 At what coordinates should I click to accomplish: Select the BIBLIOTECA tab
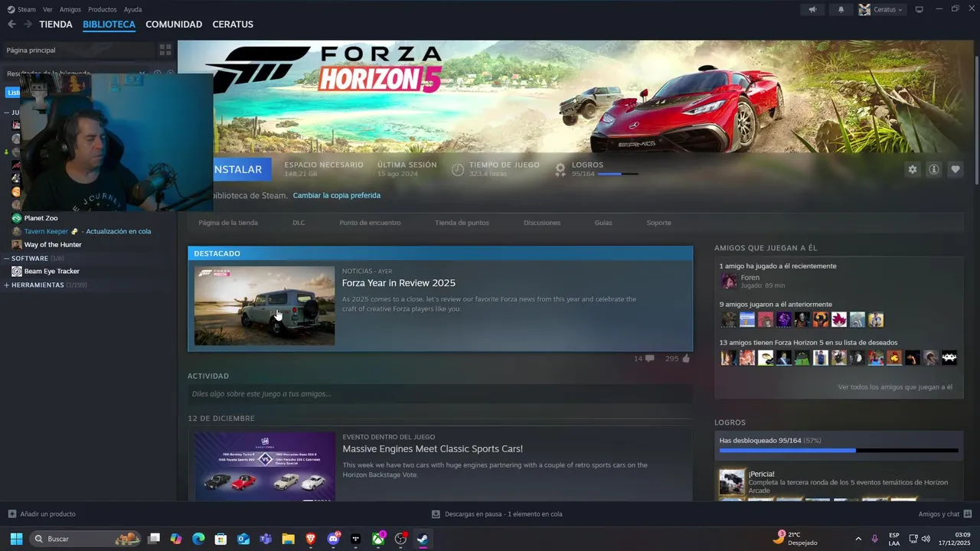109,24
